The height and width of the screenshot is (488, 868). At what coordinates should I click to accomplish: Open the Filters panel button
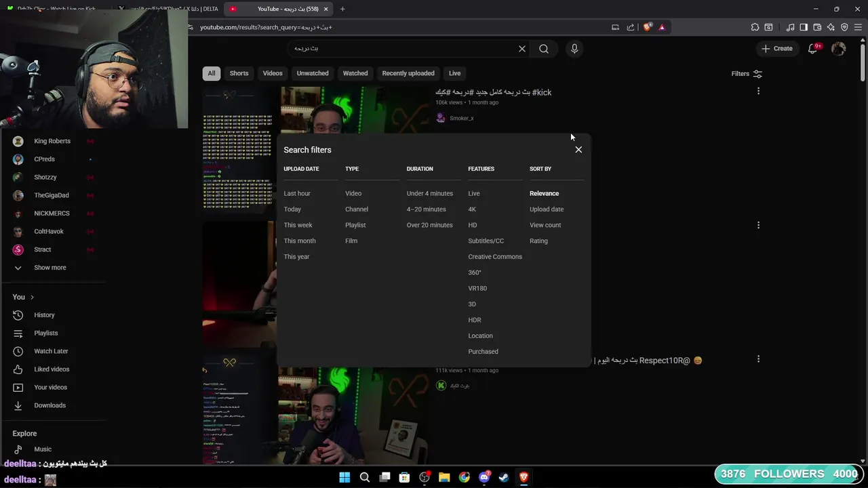[x=747, y=74]
